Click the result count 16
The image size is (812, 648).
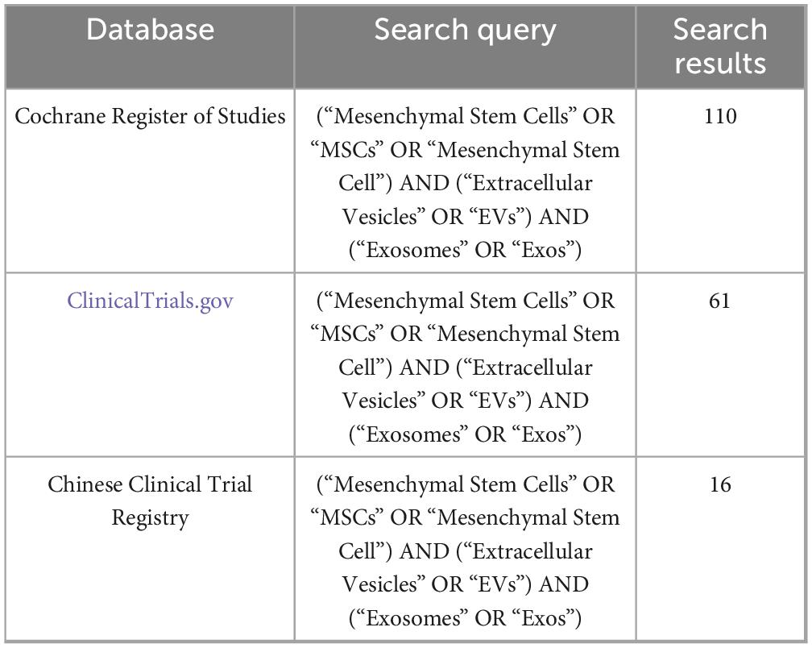tap(719, 485)
